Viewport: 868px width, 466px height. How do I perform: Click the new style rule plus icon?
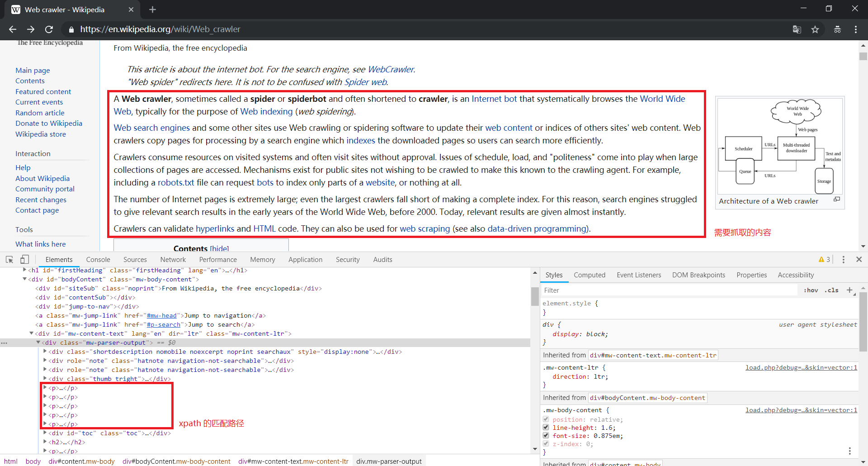click(x=849, y=290)
